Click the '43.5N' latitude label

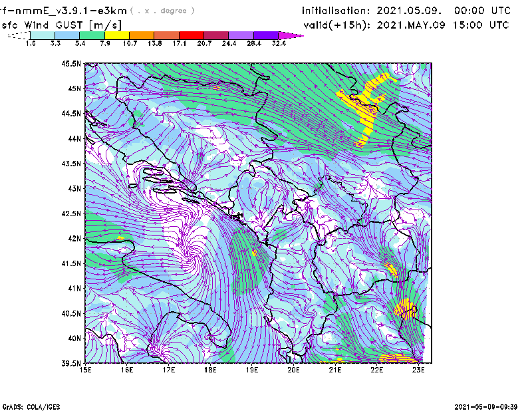(x=71, y=164)
